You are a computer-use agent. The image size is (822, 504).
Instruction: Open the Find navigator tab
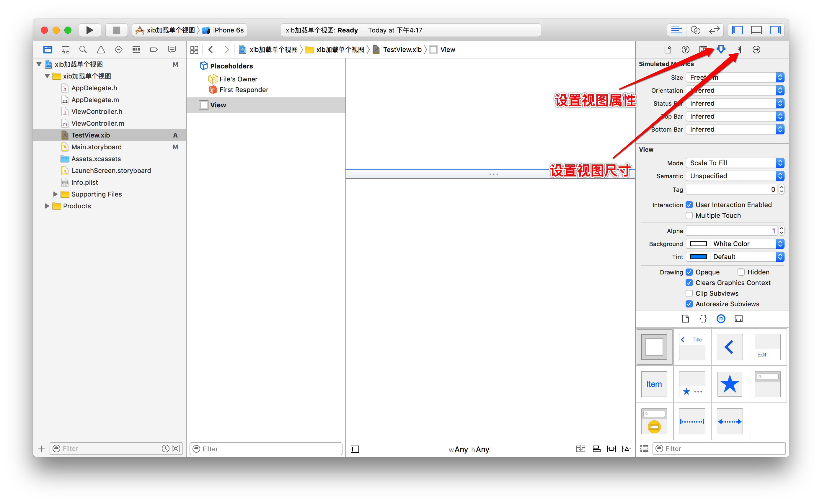pos(83,50)
